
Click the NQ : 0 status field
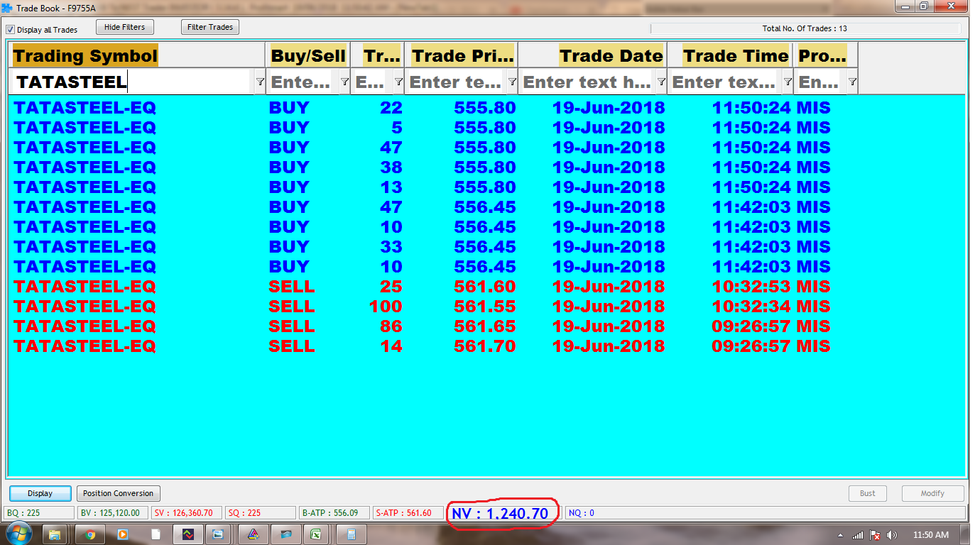(x=765, y=513)
